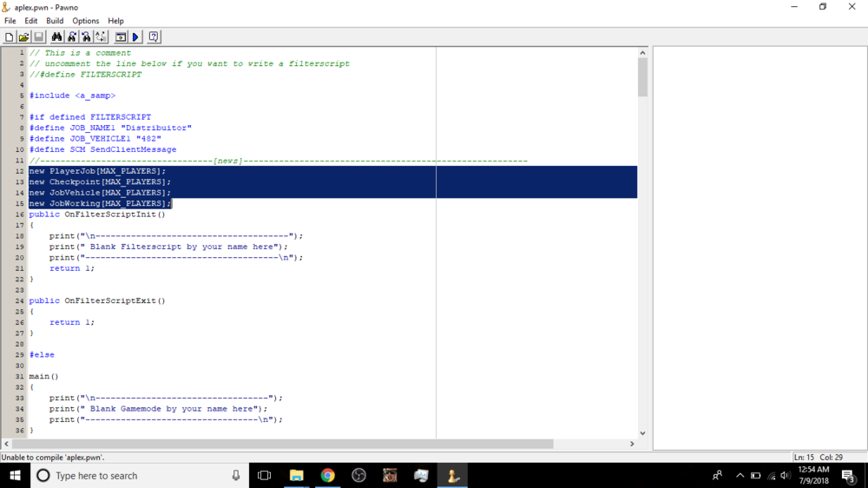Click the '#if defined FILTERSCRIPT' line
Image resolution: width=868 pixels, height=488 pixels.
point(90,117)
